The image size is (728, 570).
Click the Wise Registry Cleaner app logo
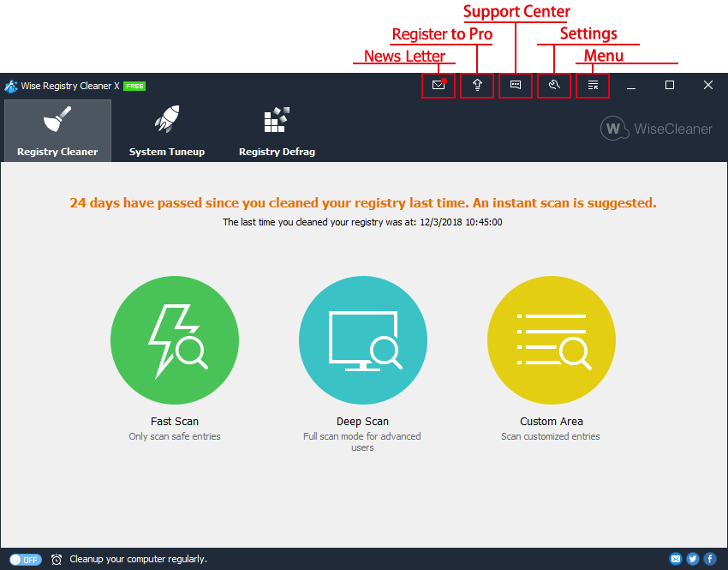(10, 86)
